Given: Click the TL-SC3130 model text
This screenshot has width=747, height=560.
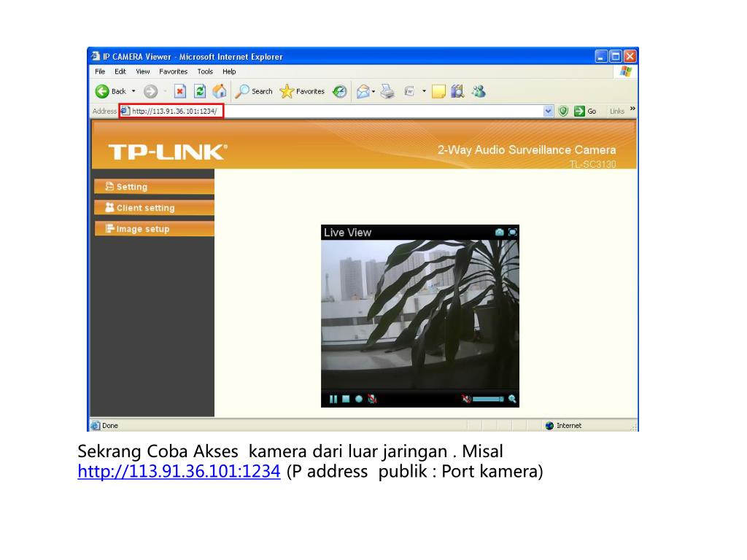Looking at the screenshot, I should coord(592,164).
